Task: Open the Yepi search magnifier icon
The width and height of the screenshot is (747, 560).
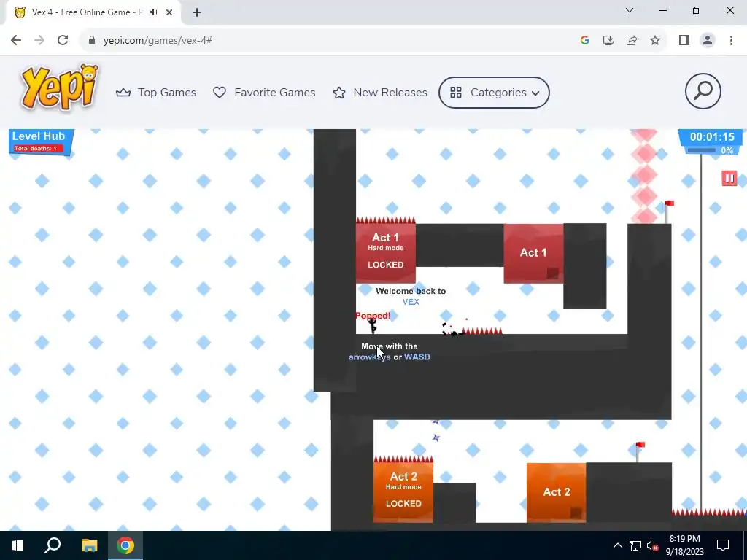Action: 703,91
